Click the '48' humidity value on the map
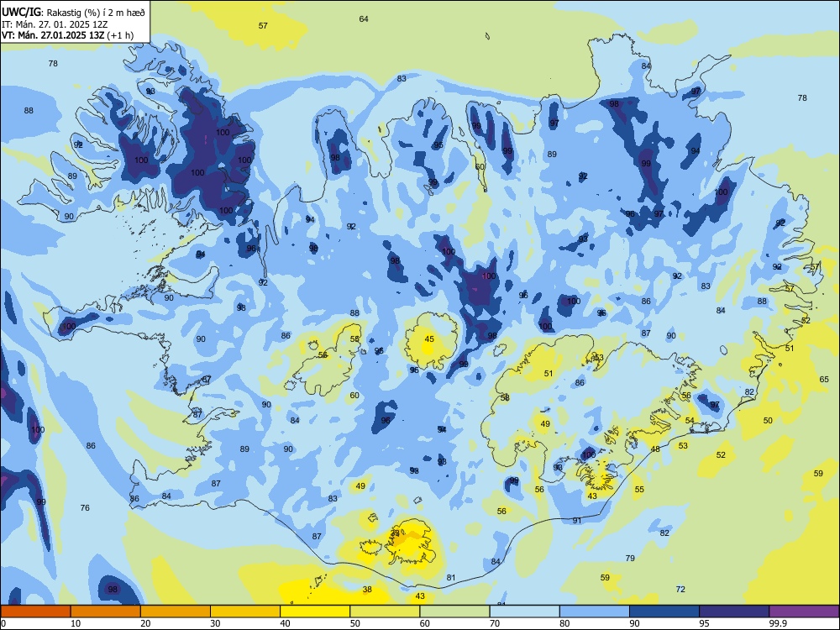This screenshot has height=630, width=840. point(655,449)
